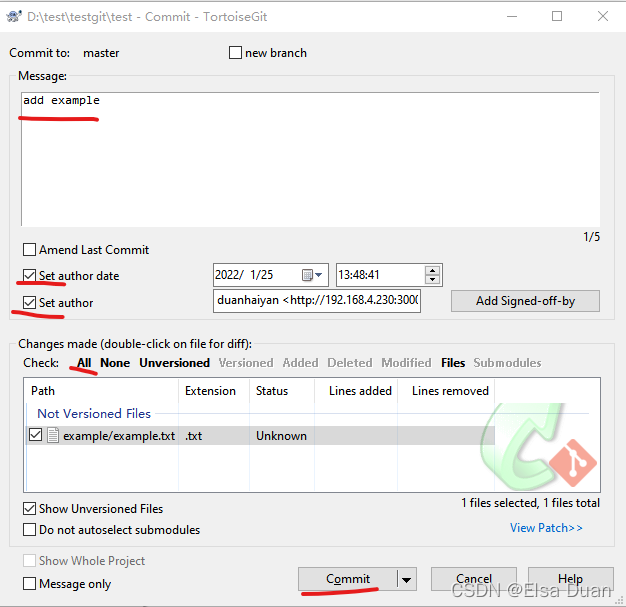
Task: Toggle Show Unversioned Files checkbox
Action: point(30,509)
